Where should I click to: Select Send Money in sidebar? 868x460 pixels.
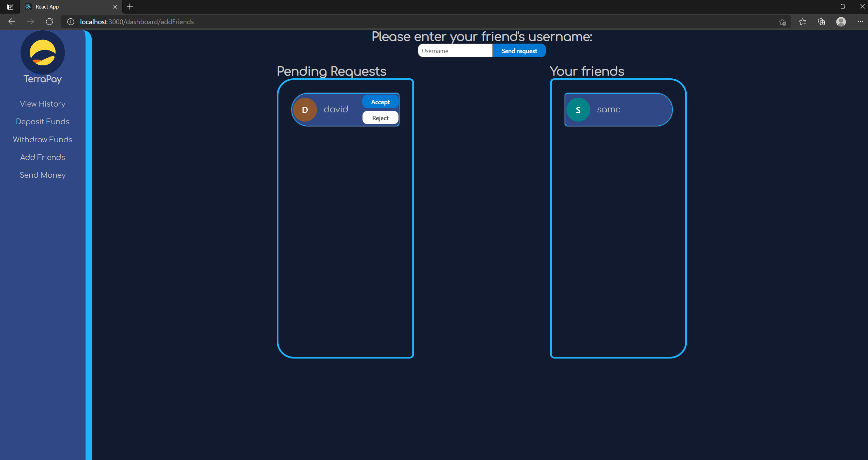[43, 175]
